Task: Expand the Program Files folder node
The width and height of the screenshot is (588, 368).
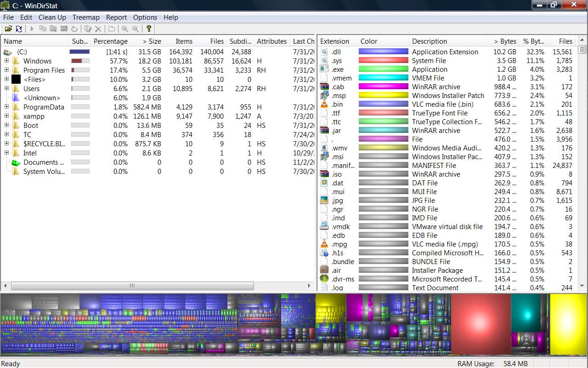Action: pyautogui.click(x=6, y=70)
